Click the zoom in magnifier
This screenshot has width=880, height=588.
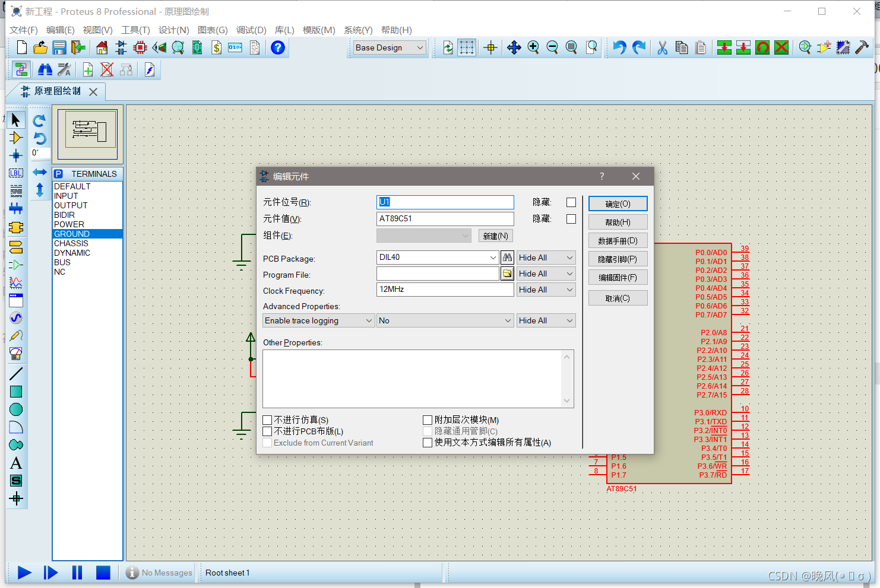(x=533, y=47)
